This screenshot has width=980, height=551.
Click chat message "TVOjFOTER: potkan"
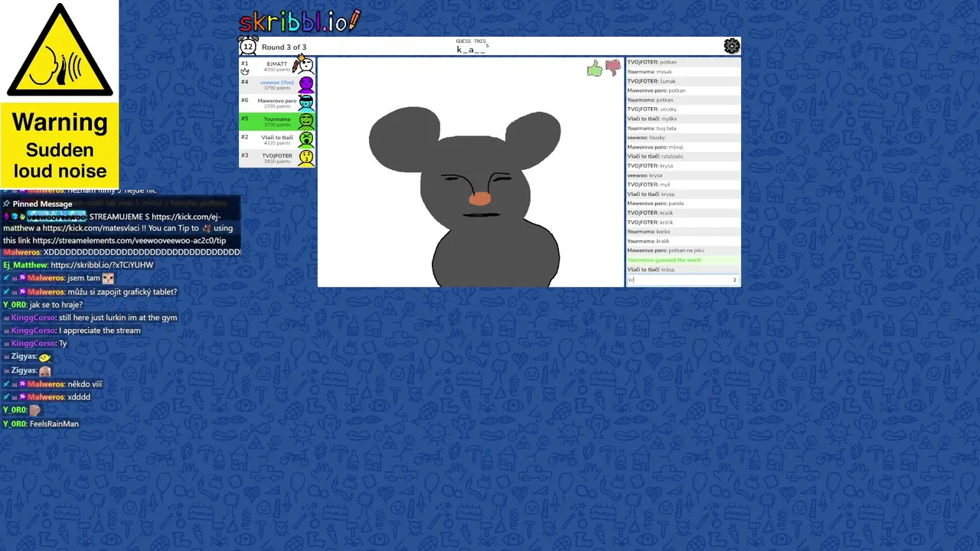coord(683,62)
